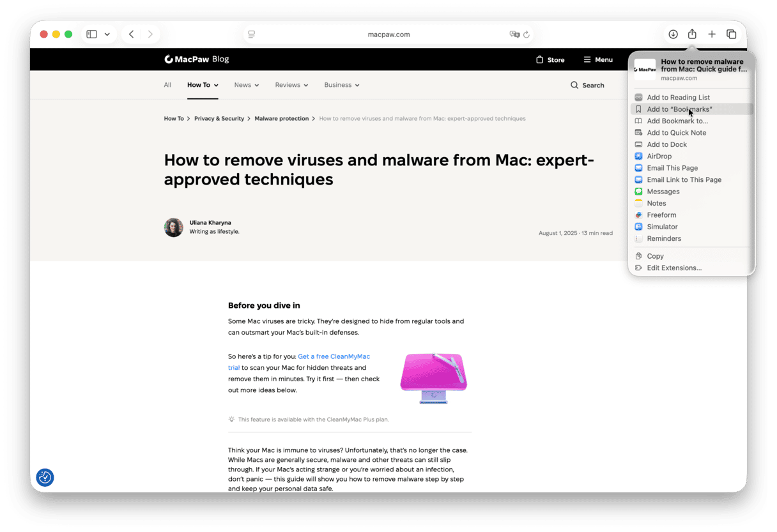
Task: Choose Add to Quick Note option
Action: (676, 133)
